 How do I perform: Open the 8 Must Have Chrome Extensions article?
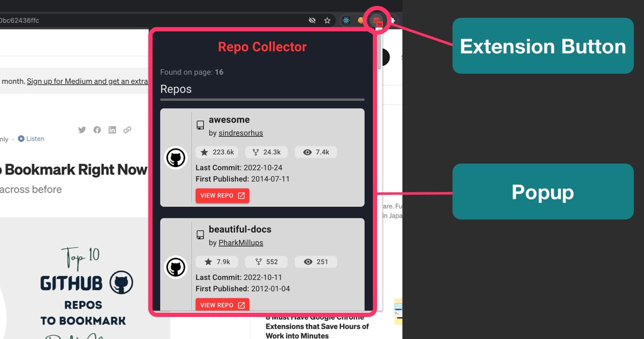pos(317,326)
